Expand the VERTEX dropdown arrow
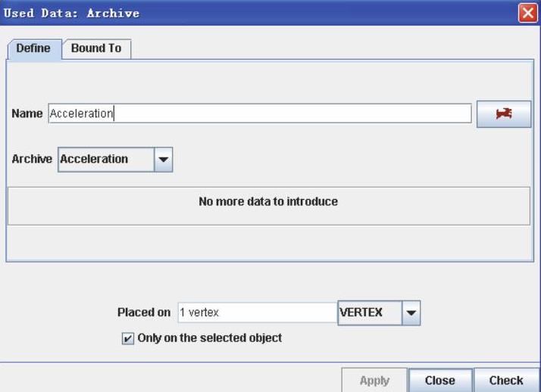The width and height of the screenshot is (541, 392). pyautogui.click(x=411, y=313)
